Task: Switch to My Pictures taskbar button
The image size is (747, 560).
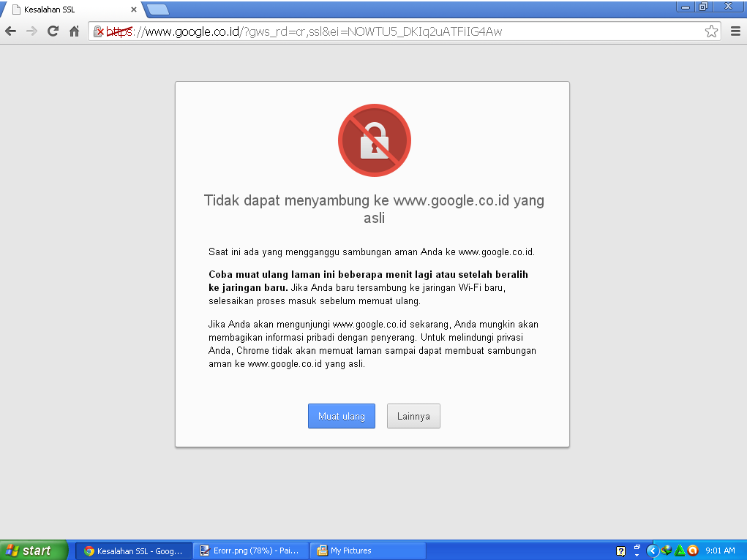Action: click(x=368, y=551)
